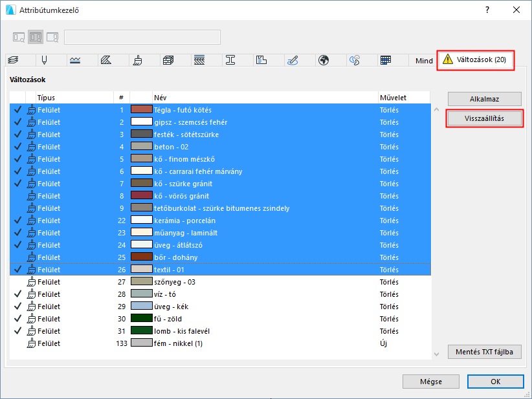
Task: Sort by Művelet column header
Action: point(404,98)
